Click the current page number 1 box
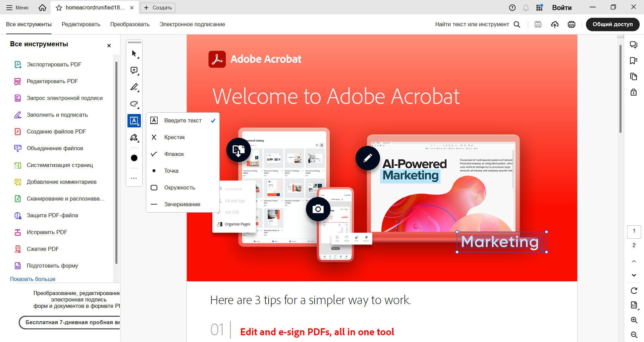 point(634,232)
